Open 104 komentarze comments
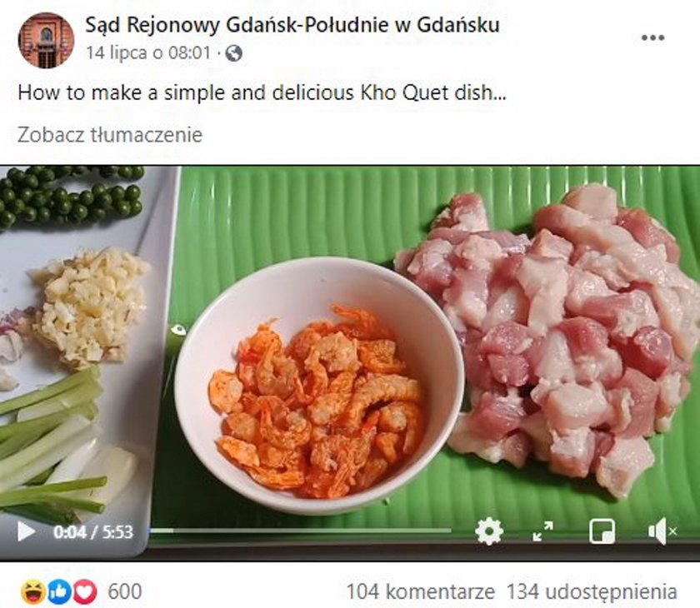Screen dimensions: 700x608 coord(421,592)
